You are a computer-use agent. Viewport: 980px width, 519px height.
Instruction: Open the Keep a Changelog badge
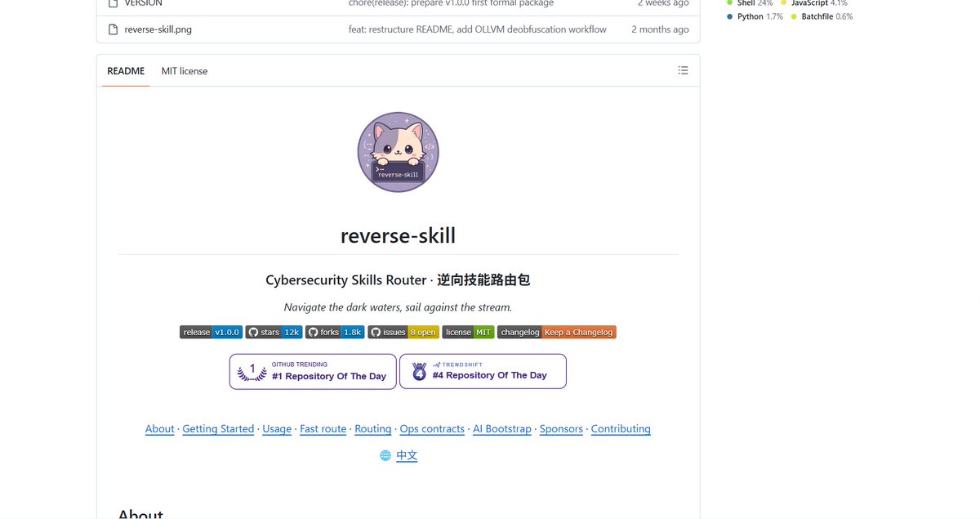tap(556, 332)
